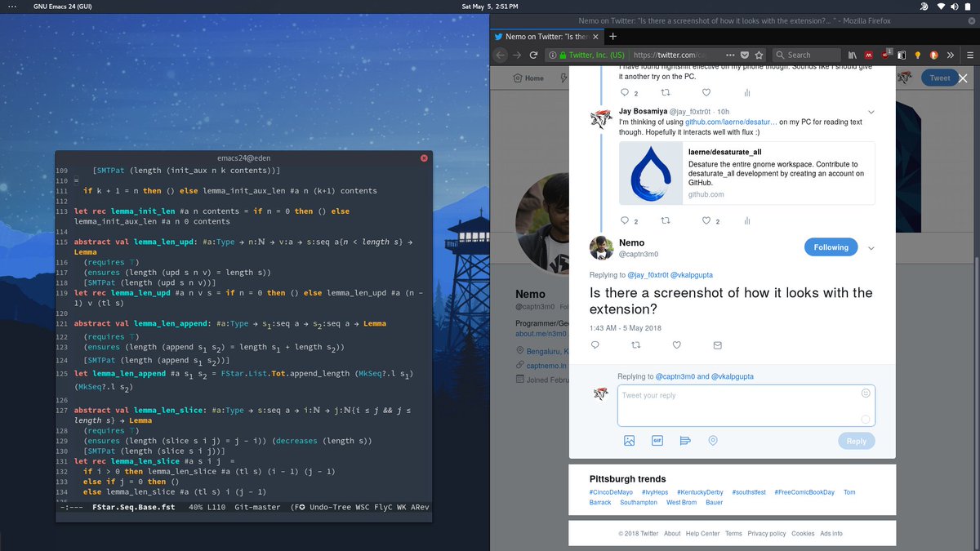Go to Twitter Home
980x551 pixels.
click(528, 78)
